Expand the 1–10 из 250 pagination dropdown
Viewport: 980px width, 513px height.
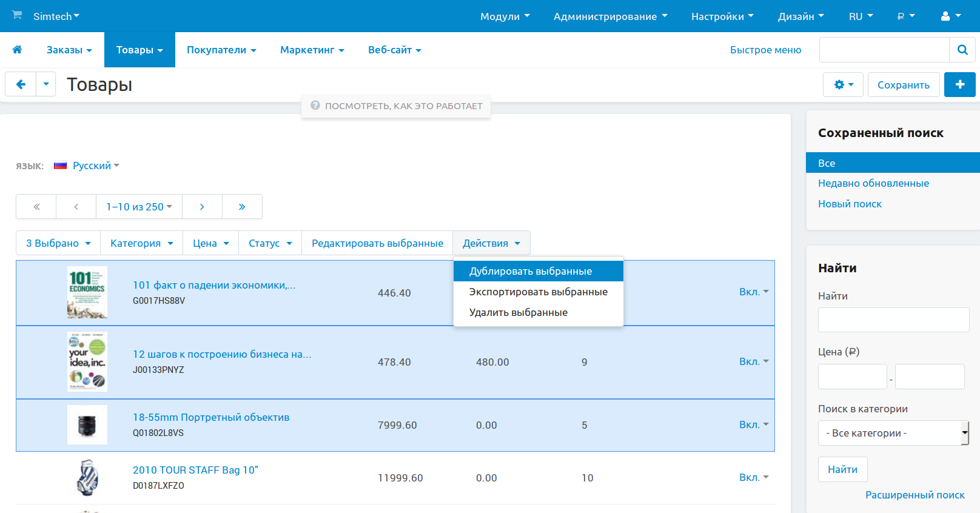pos(139,207)
